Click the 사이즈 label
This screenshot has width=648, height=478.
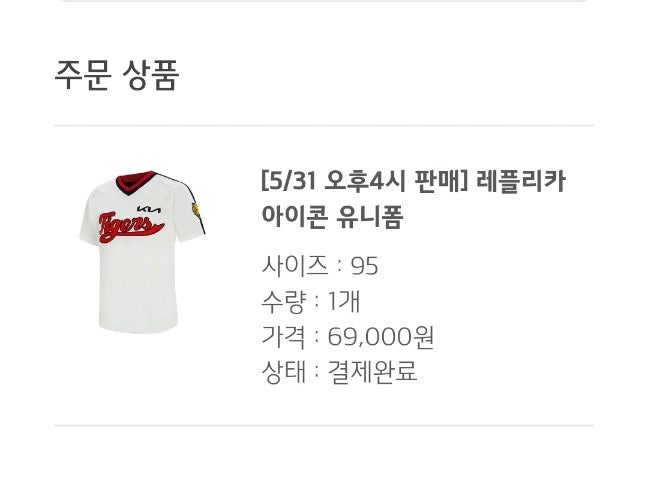pos(295,266)
